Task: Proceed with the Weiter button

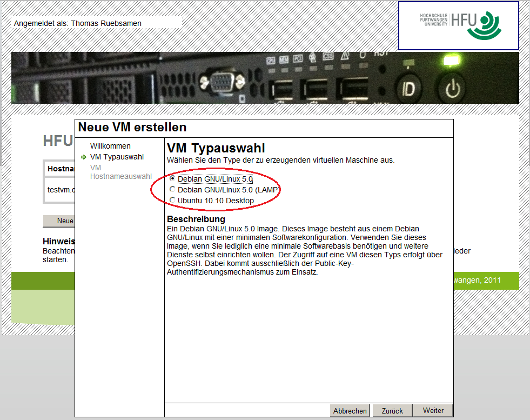Action: click(x=433, y=410)
